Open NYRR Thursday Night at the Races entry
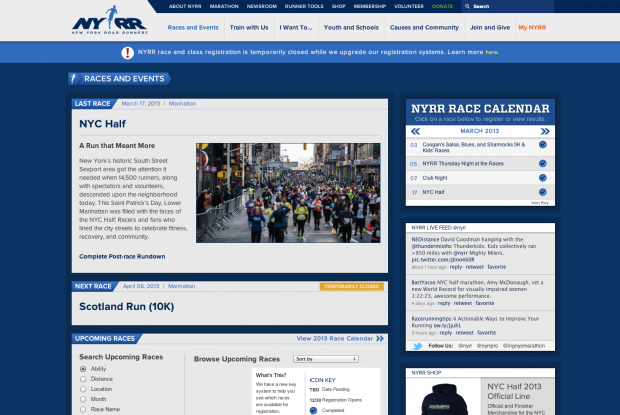This screenshot has width=620, height=415. click(x=463, y=164)
